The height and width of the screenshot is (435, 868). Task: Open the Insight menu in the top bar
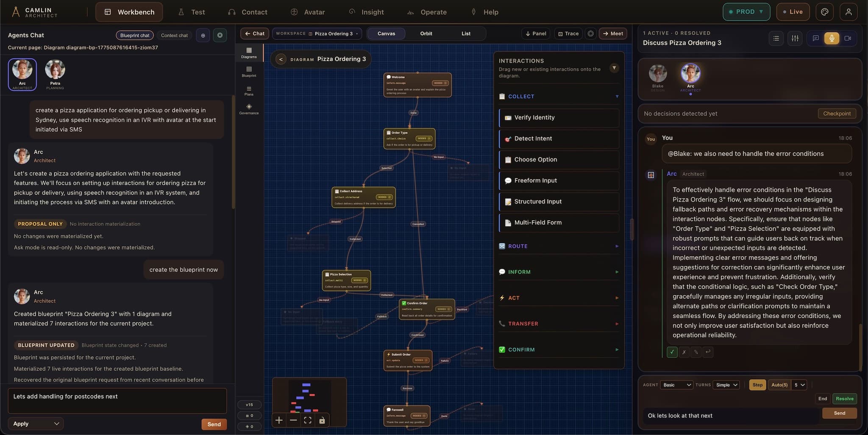367,12
